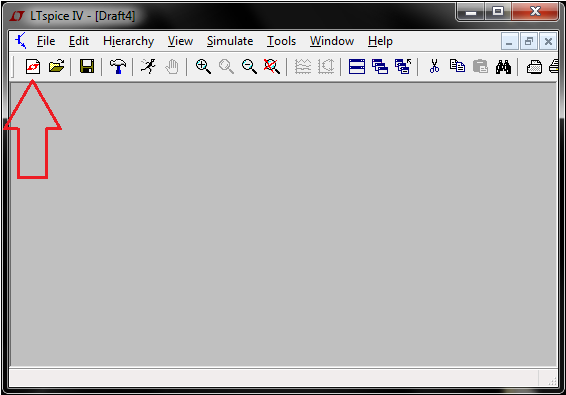Cascade windows with the cascade icon
The width and height of the screenshot is (566, 395).
click(380, 67)
